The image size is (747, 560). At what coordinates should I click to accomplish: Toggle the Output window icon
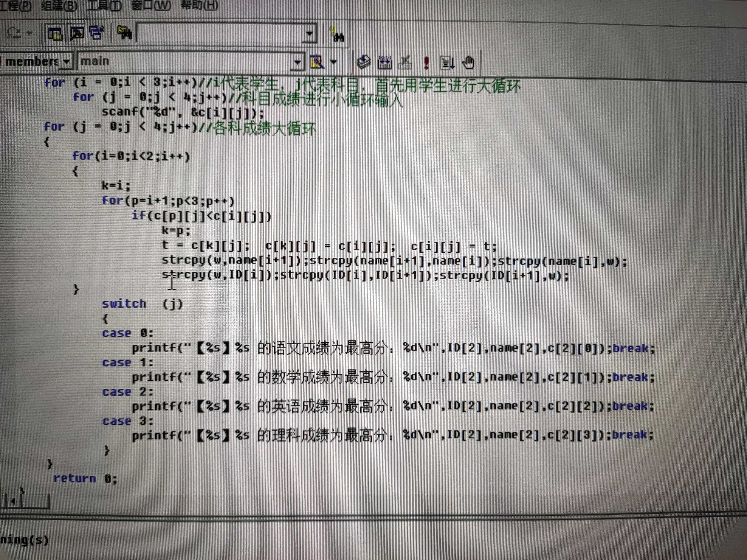77,33
